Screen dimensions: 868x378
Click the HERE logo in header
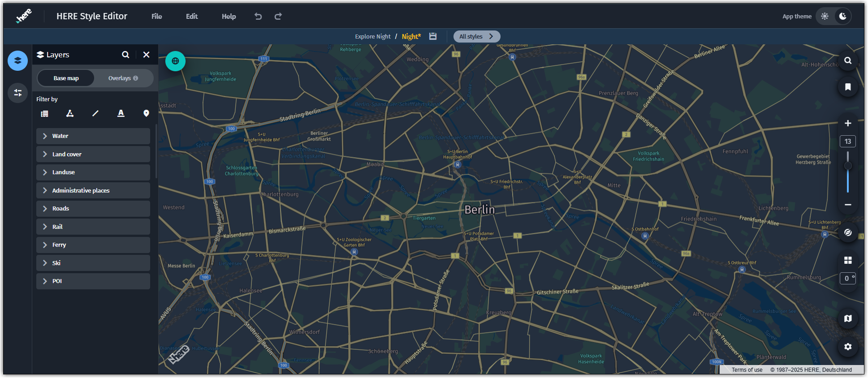tap(24, 16)
